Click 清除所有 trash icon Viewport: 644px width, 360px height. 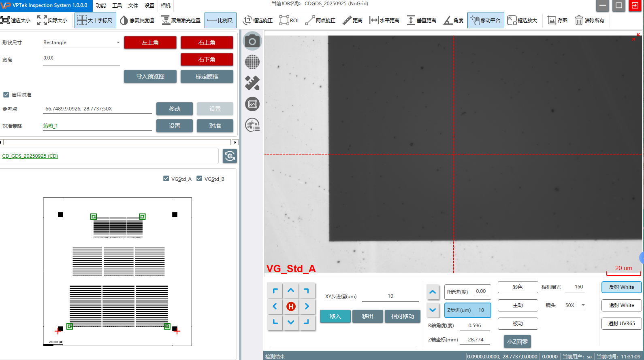click(590, 20)
